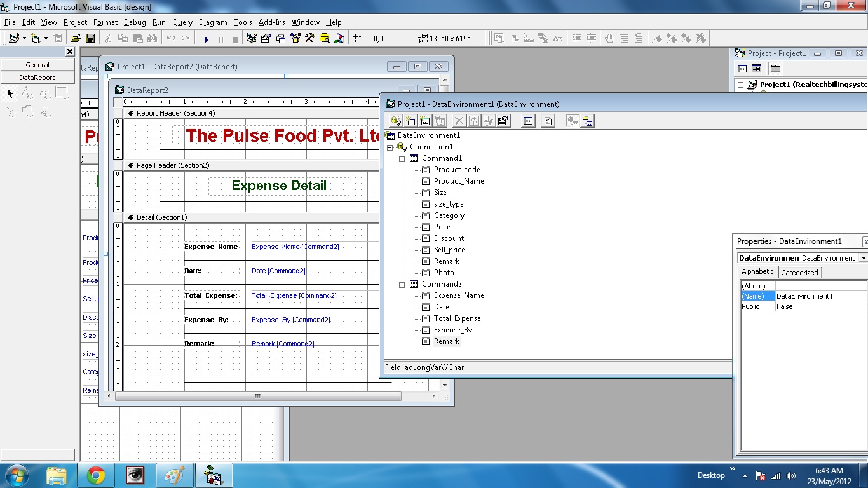Refresh the data connection with the refresh icon

click(473, 121)
